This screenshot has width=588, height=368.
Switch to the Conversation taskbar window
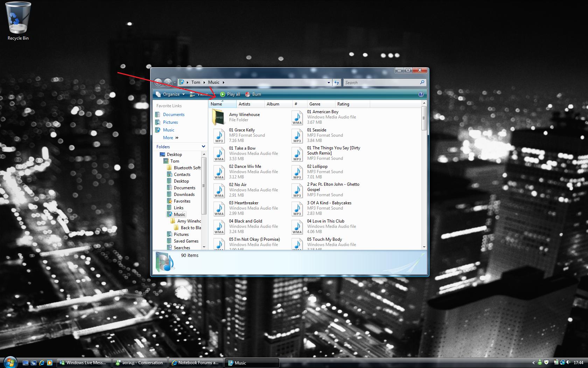140,363
